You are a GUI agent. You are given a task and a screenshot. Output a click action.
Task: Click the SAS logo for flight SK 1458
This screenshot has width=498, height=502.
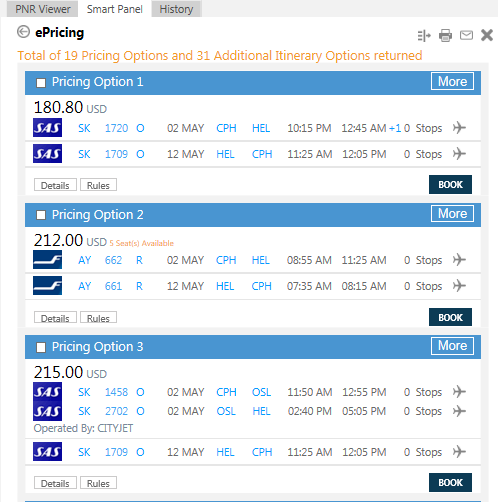47,392
